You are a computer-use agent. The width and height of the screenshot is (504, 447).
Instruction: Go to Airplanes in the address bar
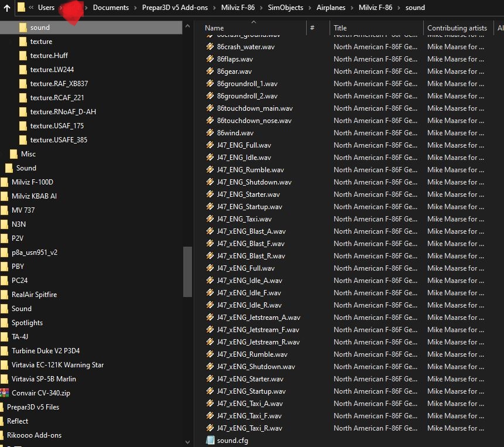pyautogui.click(x=331, y=8)
